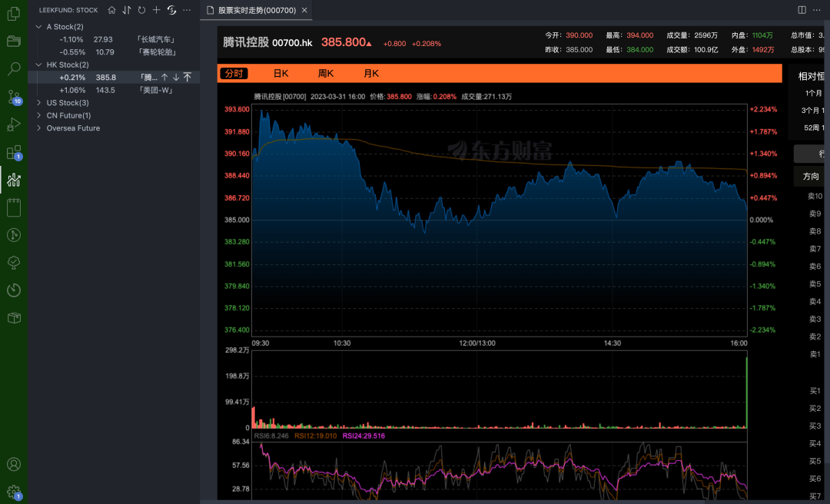830x504 pixels.
Task: Click the home icon in LeekFund header
Action: pos(112,10)
